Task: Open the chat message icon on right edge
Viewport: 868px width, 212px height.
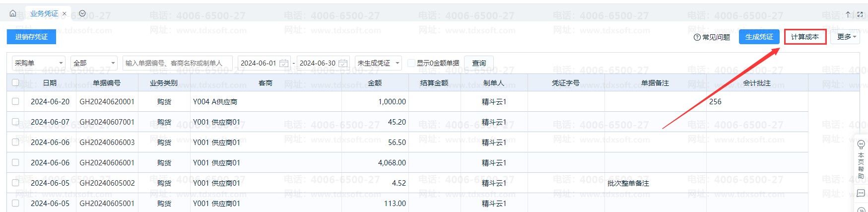Action: [x=861, y=193]
